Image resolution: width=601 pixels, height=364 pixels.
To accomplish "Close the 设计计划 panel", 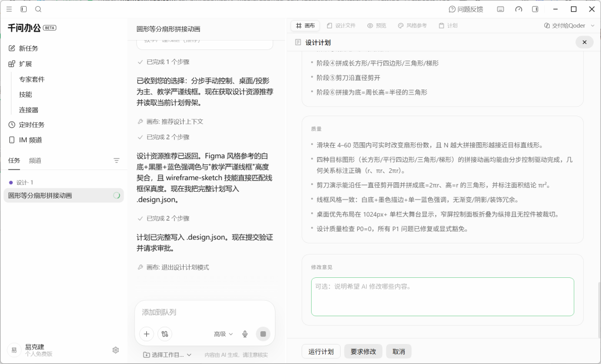I will point(584,42).
